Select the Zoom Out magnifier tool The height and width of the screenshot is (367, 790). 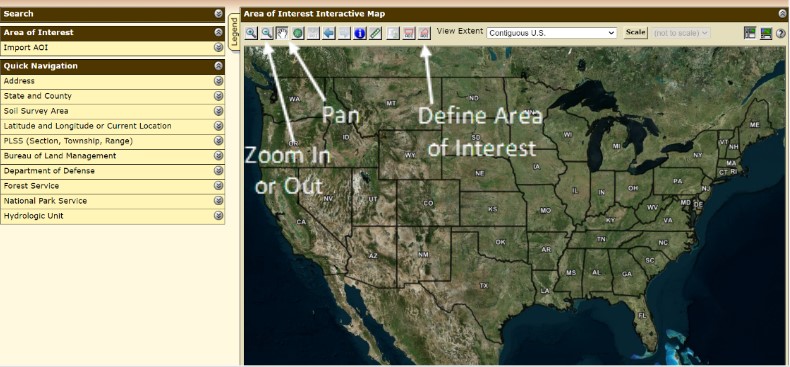tap(267, 33)
